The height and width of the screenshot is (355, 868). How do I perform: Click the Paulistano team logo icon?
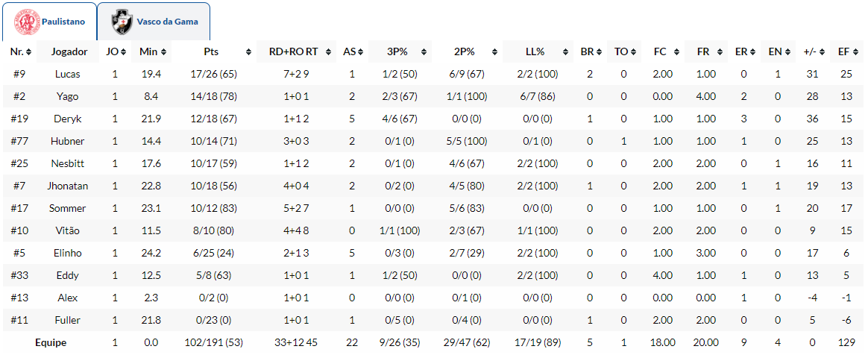(x=27, y=22)
